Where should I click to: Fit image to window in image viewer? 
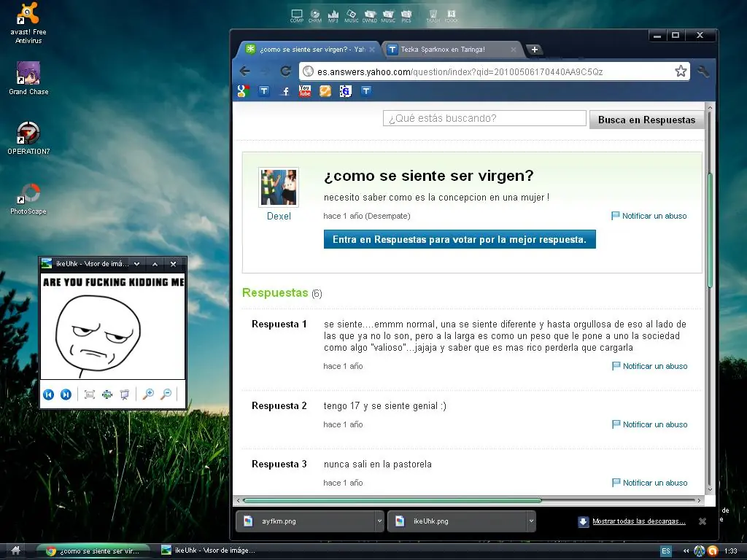(x=90, y=394)
